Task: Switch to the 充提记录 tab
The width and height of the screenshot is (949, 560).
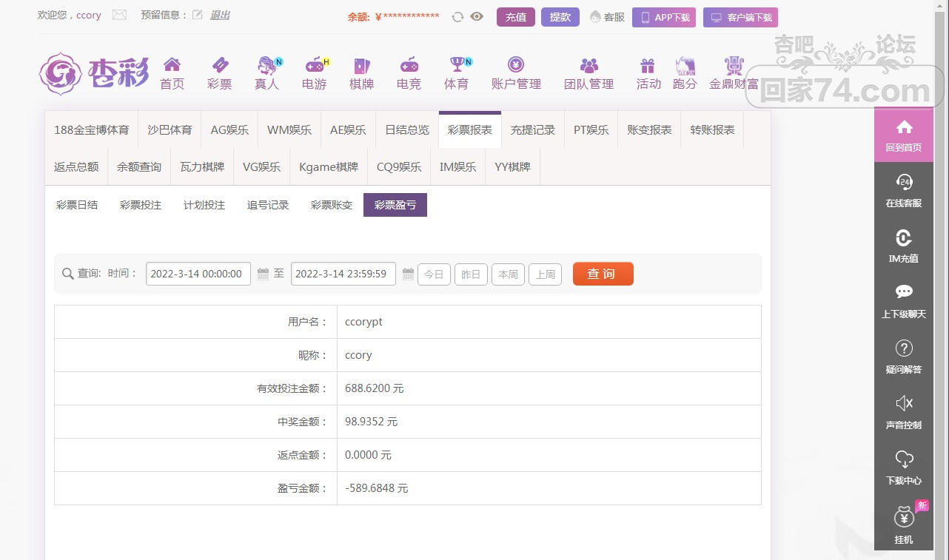Action: (532, 130)
